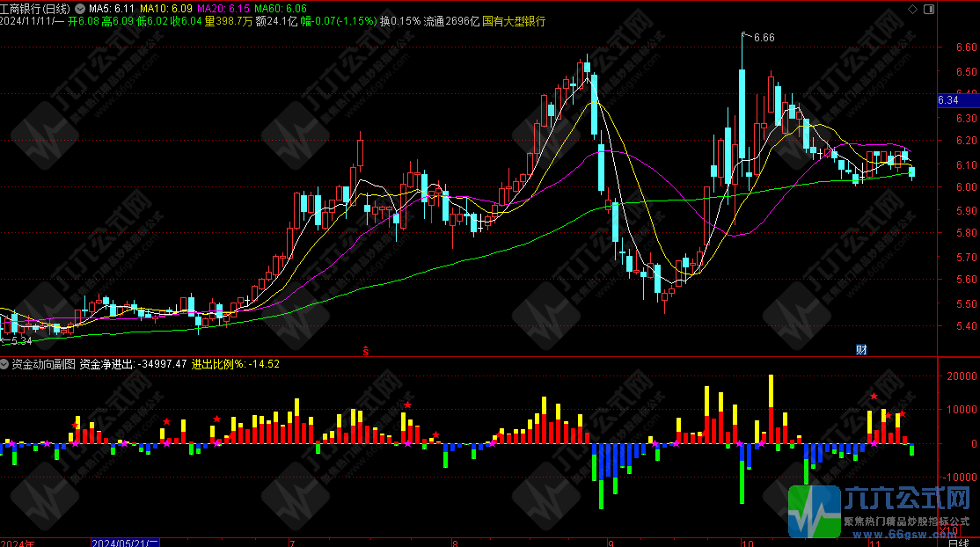The height and width of the screenshot is (547, 980).
Task: Click the 国有大型银行 sector label
Action: coord(514,21)
